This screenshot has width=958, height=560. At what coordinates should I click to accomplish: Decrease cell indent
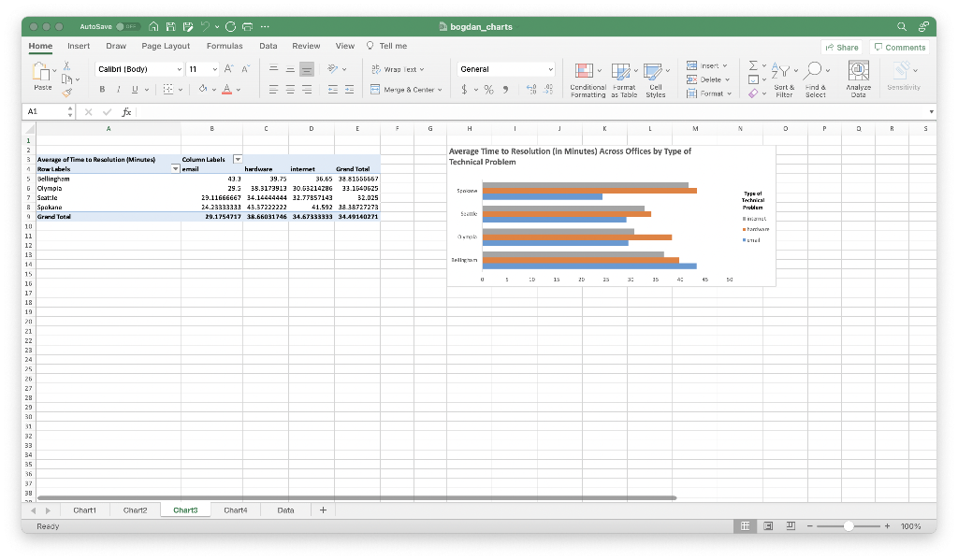pyautogui.click(x=333, y=90)
